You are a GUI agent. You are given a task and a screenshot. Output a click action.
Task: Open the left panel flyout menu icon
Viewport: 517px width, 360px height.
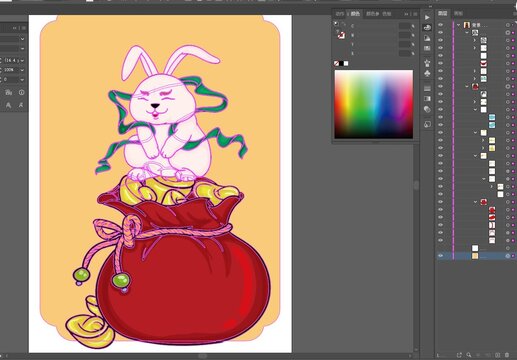(23, 28)
